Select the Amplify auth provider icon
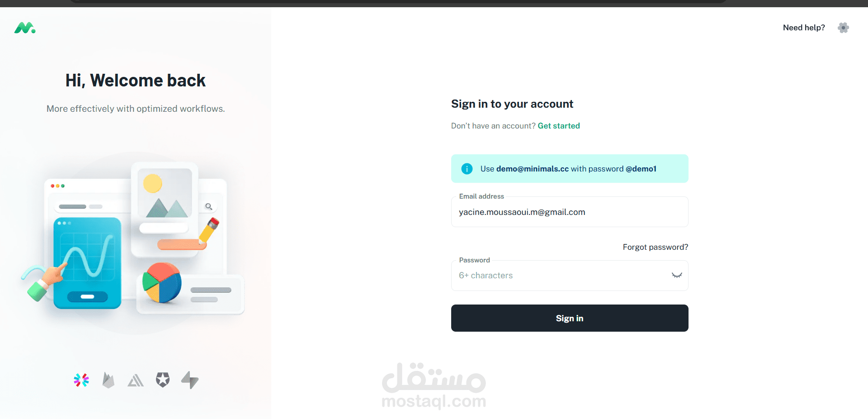Screen dimensions: 868x419 point(136,381)
